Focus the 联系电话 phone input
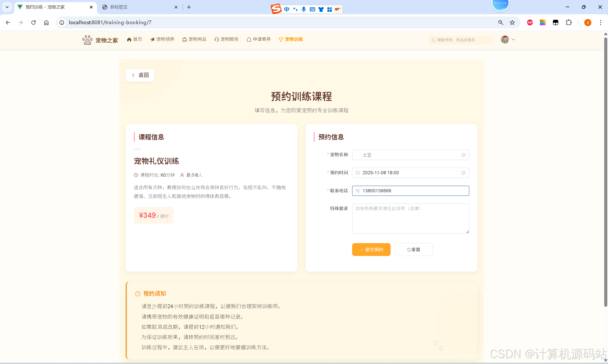The height and width of the screenshot is (364, 608). (x=410, y=191)
